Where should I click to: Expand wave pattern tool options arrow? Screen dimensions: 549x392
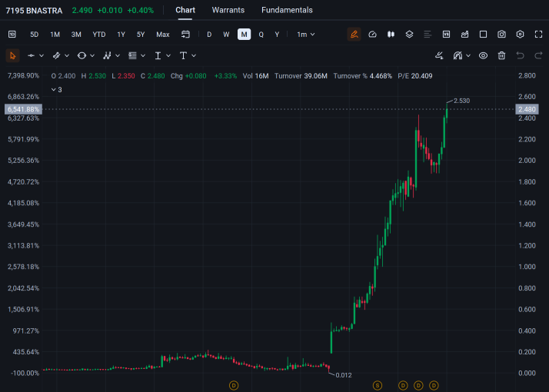click(118, 55)
